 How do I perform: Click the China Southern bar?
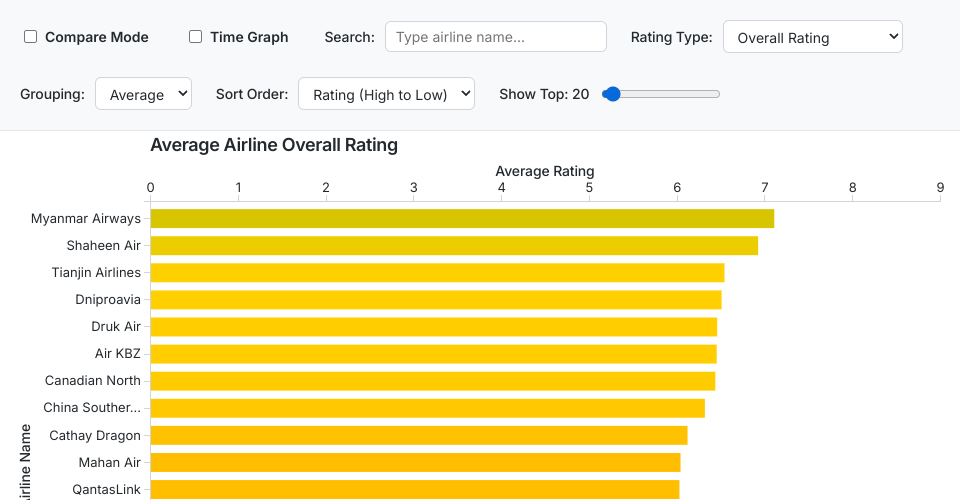pyautogui.click(x=427, y=407)
